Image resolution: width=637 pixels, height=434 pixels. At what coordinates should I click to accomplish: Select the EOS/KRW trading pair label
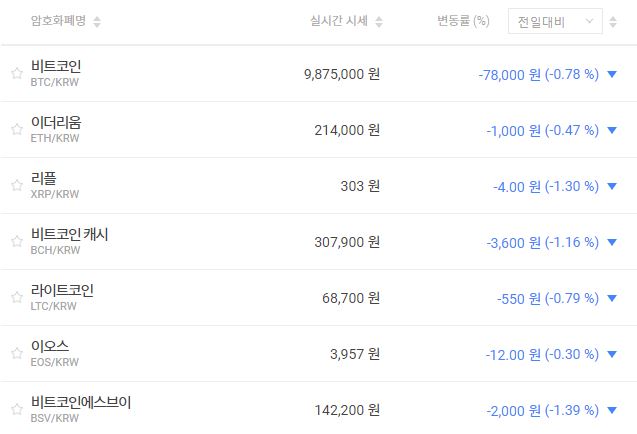point(55,362)
